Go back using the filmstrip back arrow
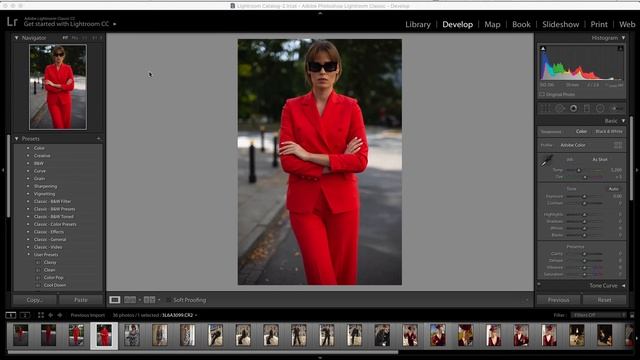This screenshot has width=640, height=360. 51,315
